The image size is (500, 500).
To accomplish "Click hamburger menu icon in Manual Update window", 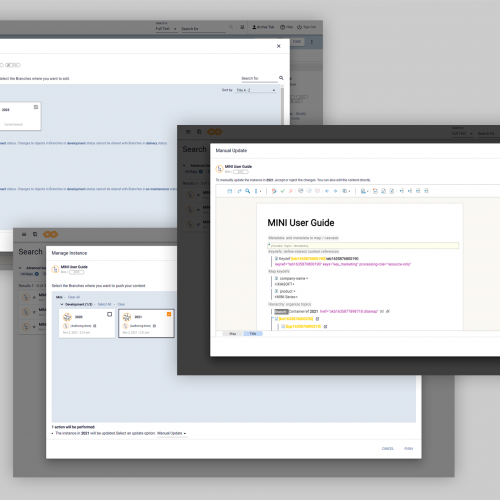I will click(188, 132).
